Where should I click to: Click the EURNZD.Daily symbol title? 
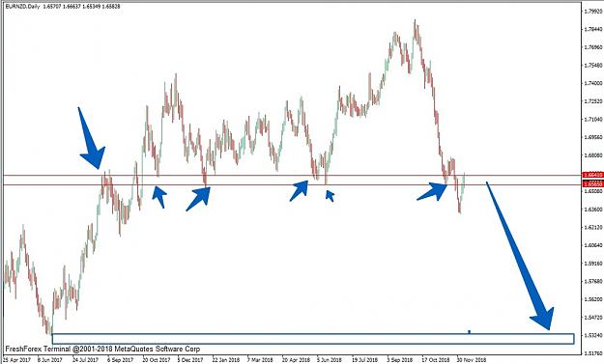click(x=22, y=7)
